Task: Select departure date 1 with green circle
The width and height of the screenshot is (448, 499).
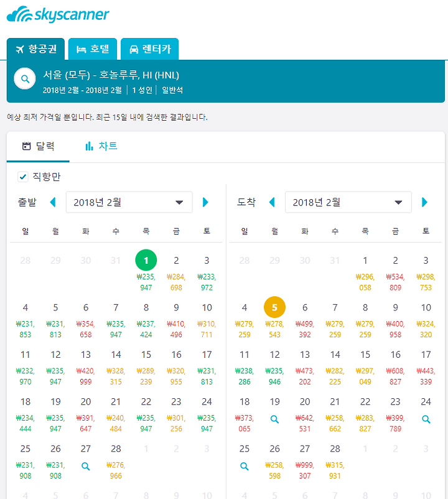Action: pos(146,260)
